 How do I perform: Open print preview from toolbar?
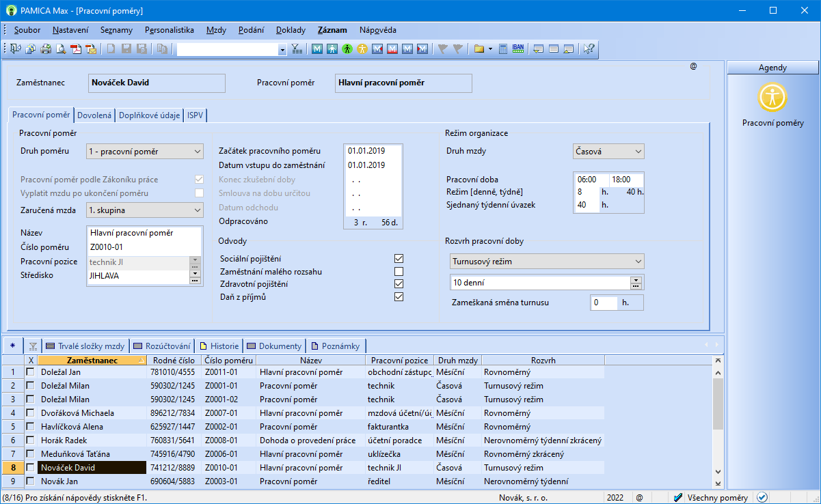61,49
